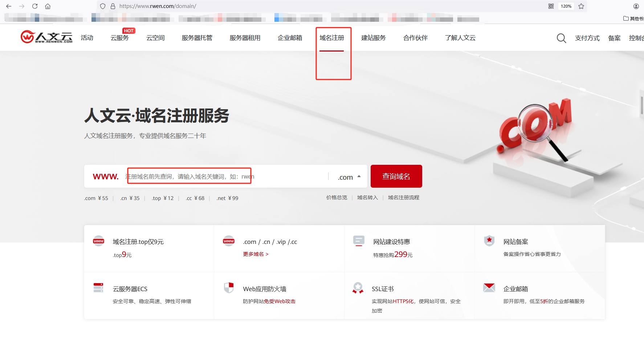Viewport: 644px width, 347px height.
Task: Open the 服务器租用 navigation item
Action: [x=245, y=38]
